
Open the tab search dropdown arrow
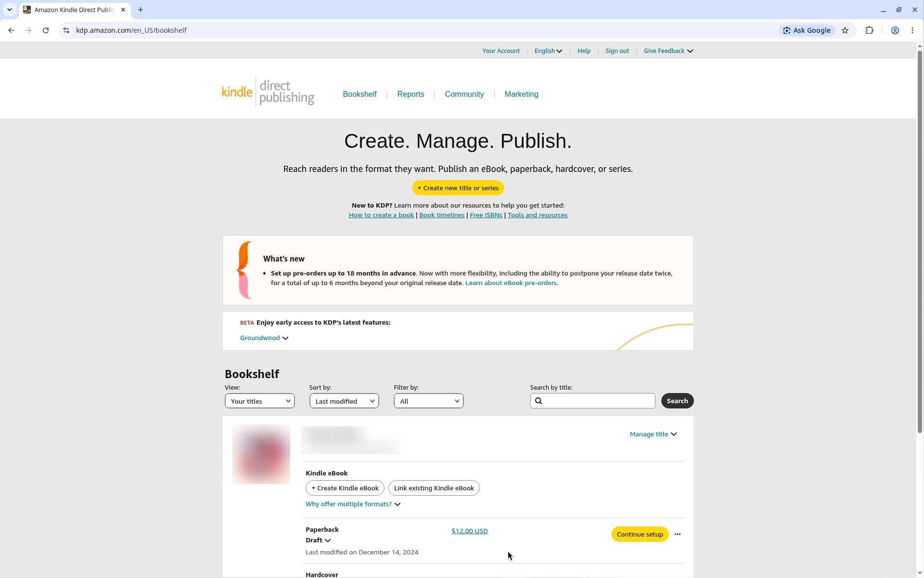[x=10, y=10]
